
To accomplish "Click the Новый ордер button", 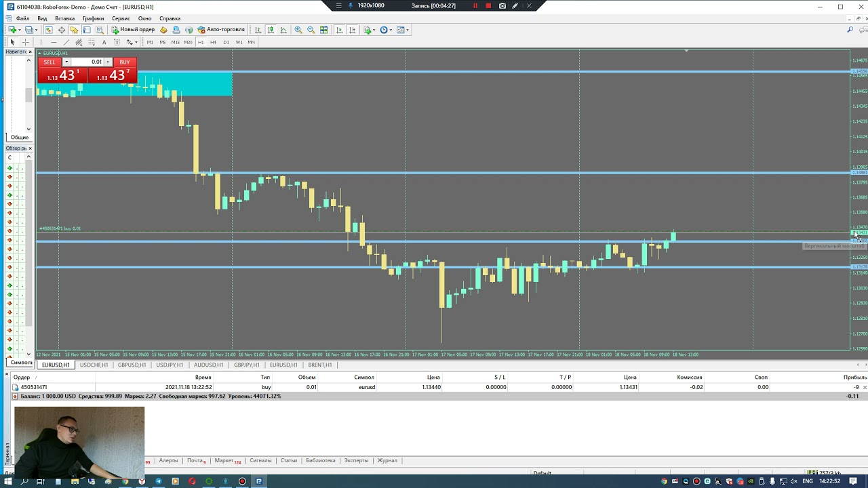I will point(133,30).
